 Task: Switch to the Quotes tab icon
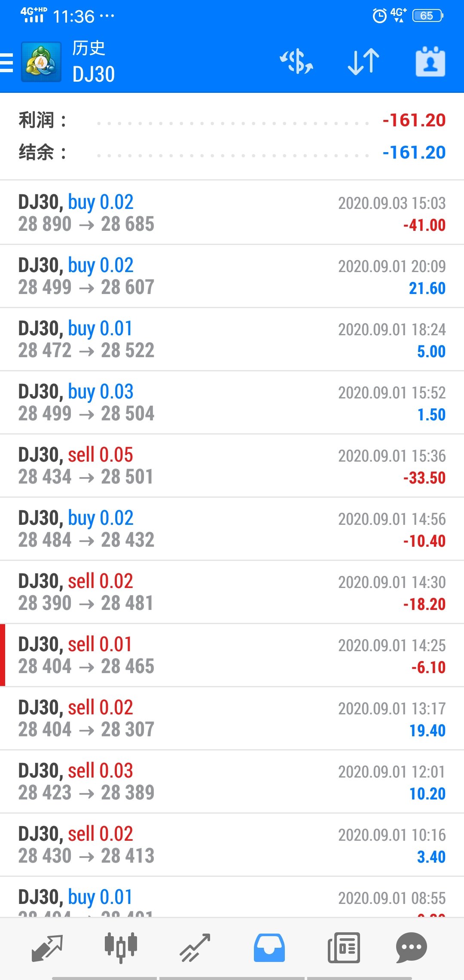tap(47, 948)
